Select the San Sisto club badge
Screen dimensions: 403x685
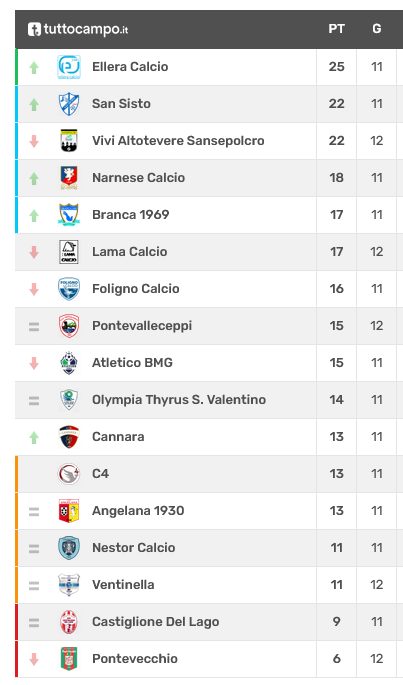[x=69, y=104]
